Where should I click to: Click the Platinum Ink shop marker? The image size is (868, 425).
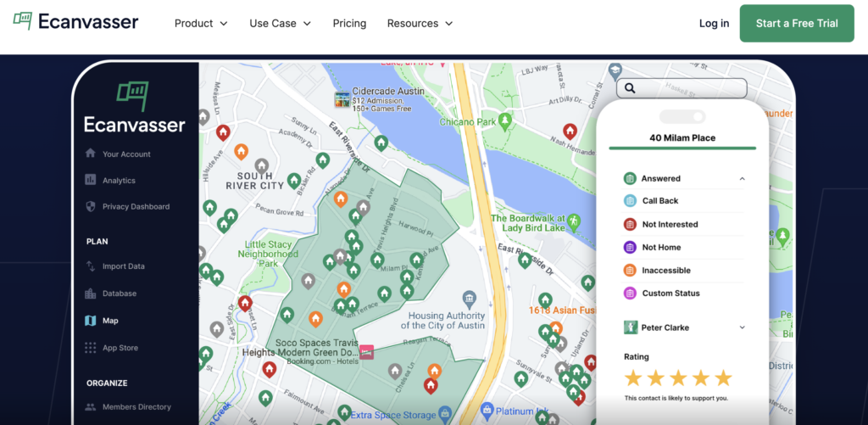(x=487, y=411)
